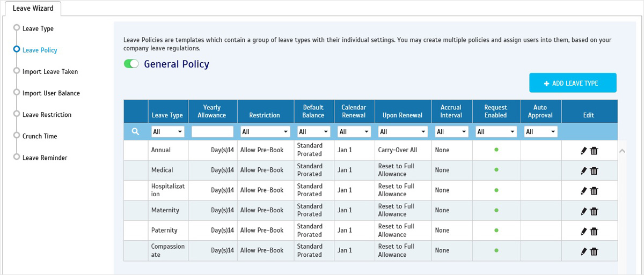Open the Request Enabled filter dropdown

point(496,131)
